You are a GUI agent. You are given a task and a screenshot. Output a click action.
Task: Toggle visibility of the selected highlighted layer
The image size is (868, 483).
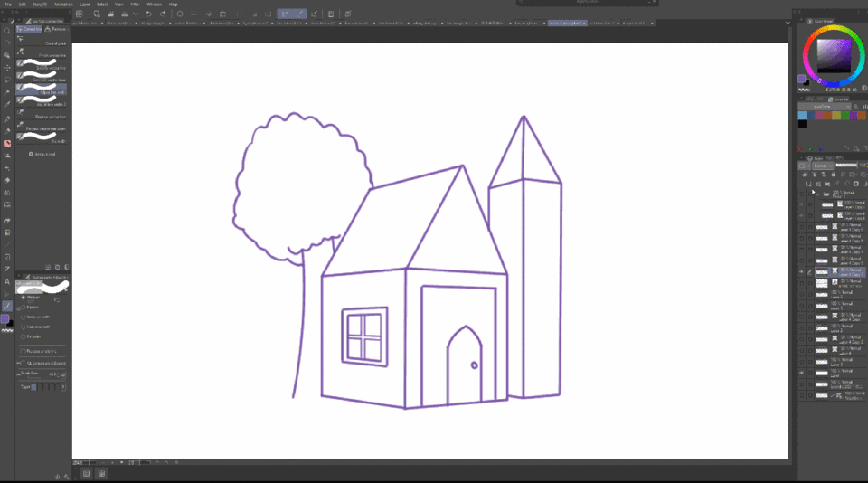coord(802,272)
